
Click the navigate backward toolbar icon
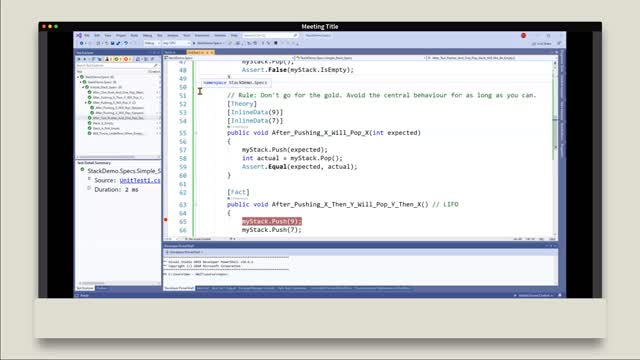(81, 43)
